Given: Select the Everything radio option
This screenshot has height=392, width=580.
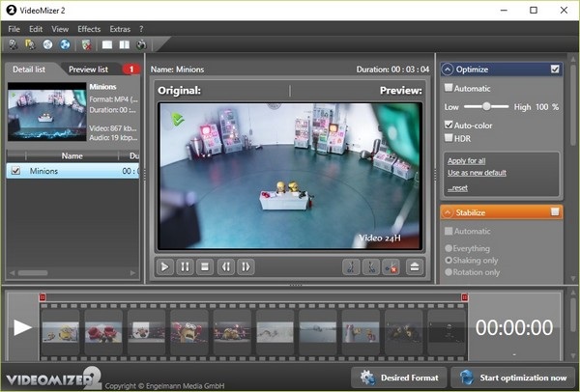Looking at the screenshot, I should 449,248.
